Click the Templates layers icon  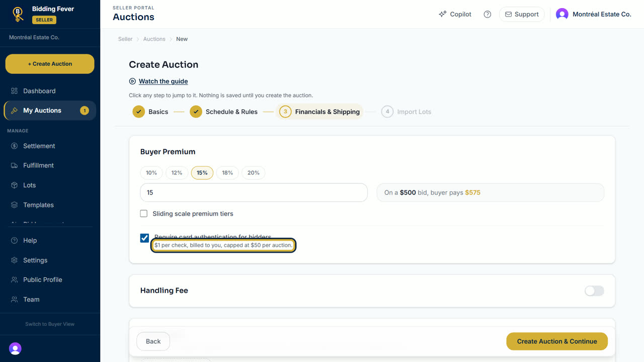14,205
